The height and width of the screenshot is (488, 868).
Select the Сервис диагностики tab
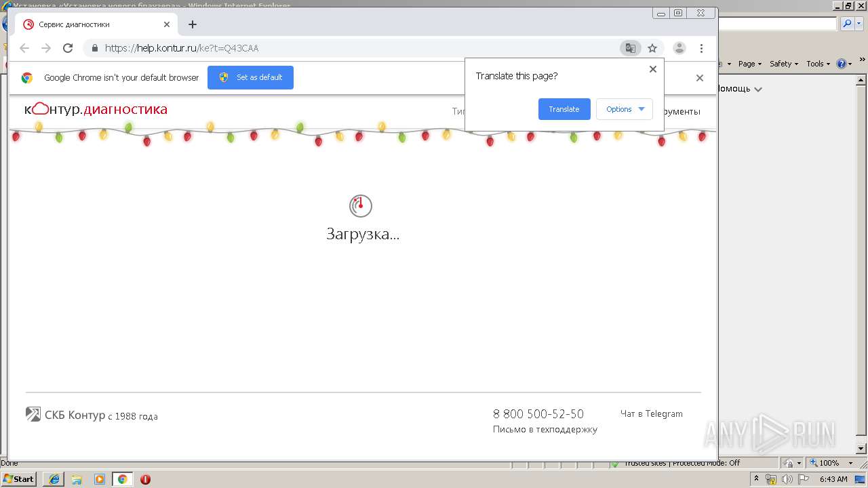(95, 24)
